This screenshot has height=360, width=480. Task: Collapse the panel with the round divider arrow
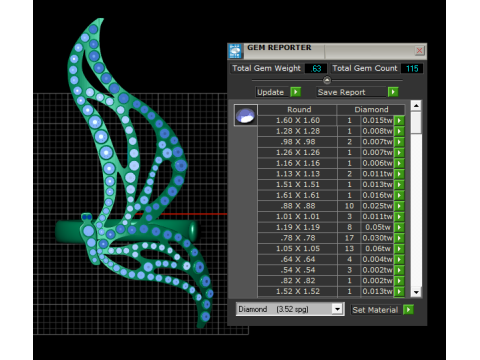click(327, 80)
